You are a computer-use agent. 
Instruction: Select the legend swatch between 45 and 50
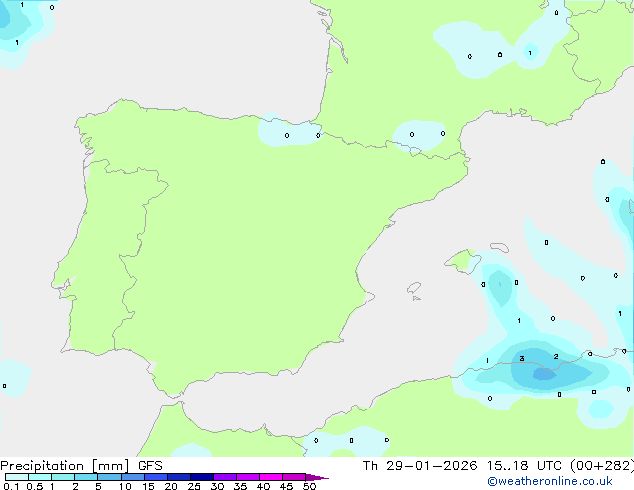coord(294,477)
